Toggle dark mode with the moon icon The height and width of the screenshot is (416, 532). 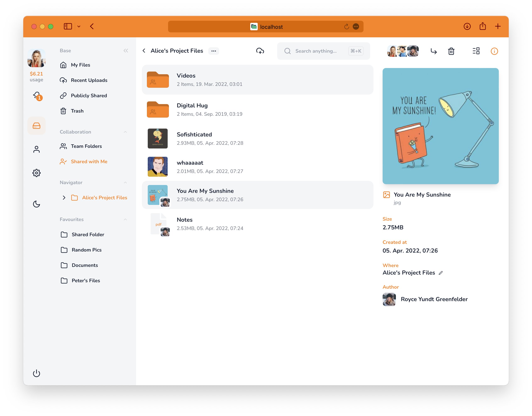pyautogui.click(x=37, y=204)
